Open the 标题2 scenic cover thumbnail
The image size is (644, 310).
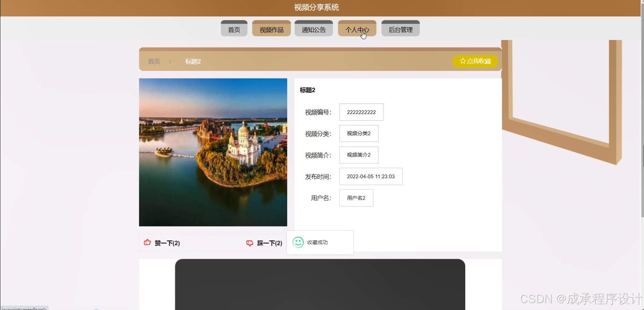pyautogui.click(x=212, y=152)
